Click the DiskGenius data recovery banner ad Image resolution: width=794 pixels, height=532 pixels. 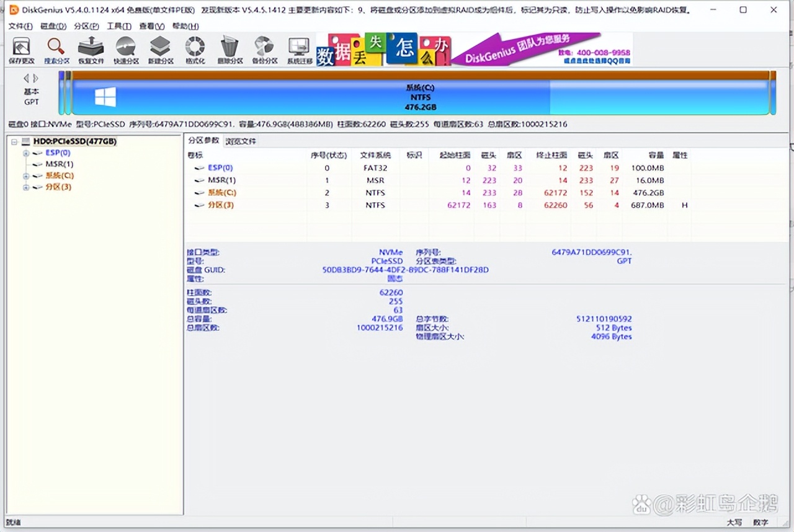point(474,50)
